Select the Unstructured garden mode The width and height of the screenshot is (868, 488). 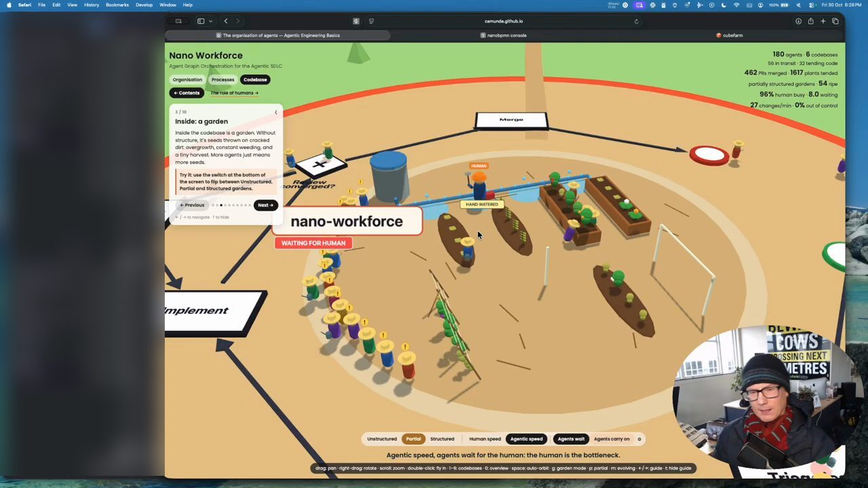(x=382, y=439)
